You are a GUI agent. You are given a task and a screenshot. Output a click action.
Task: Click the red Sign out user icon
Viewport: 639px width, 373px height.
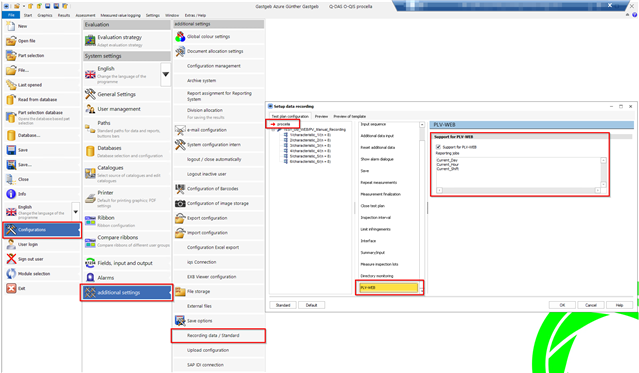coord(11,259)
